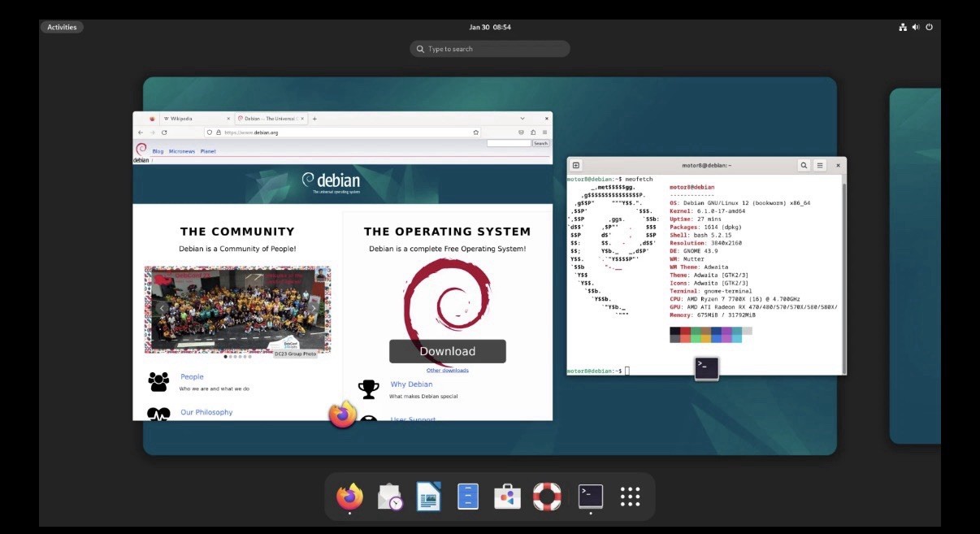Viewport: 980px width, 534px height.
Task: Open the People link
Action: click(x=192, y=377)
